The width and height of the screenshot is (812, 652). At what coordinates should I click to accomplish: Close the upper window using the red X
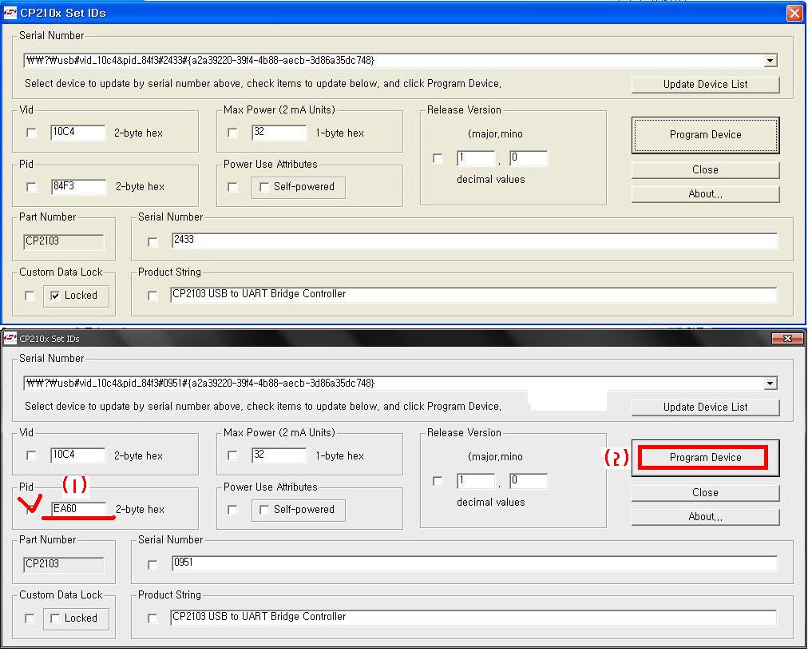point(794,13)
